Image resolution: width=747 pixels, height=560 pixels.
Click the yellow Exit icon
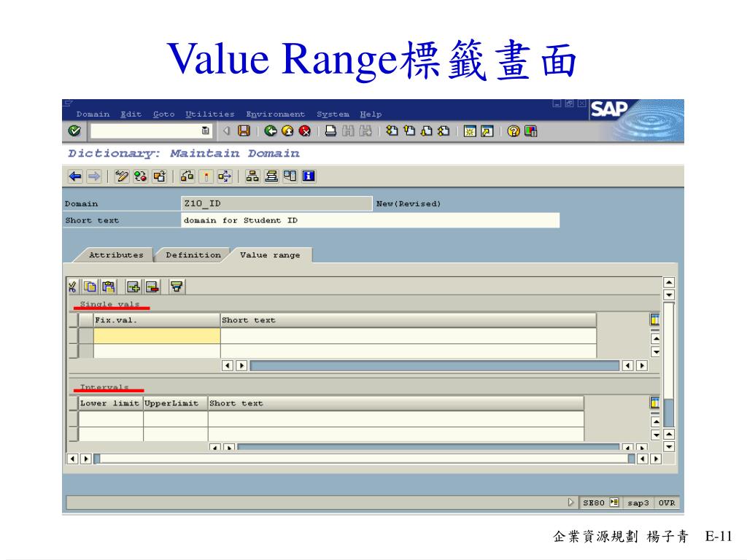click(x=287, y=131)
